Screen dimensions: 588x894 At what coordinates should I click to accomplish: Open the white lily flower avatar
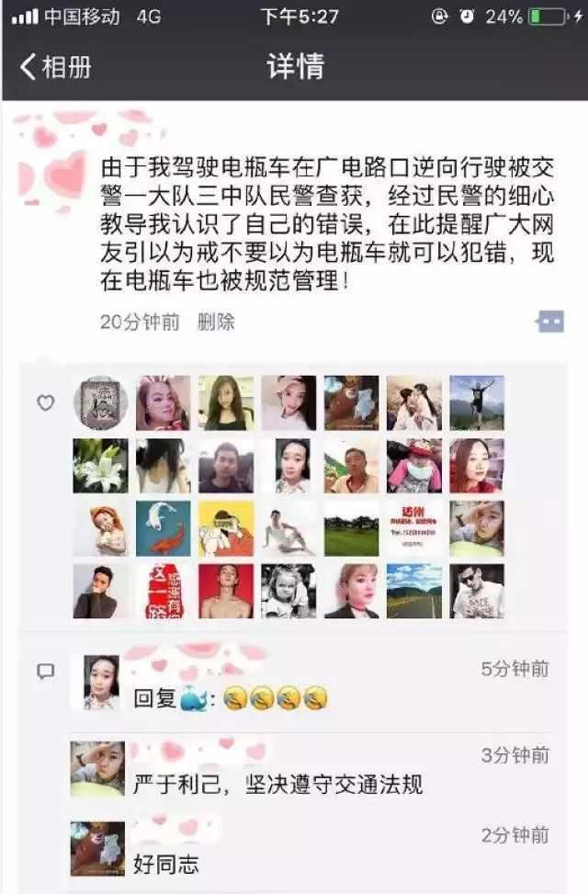coord(100,466)
